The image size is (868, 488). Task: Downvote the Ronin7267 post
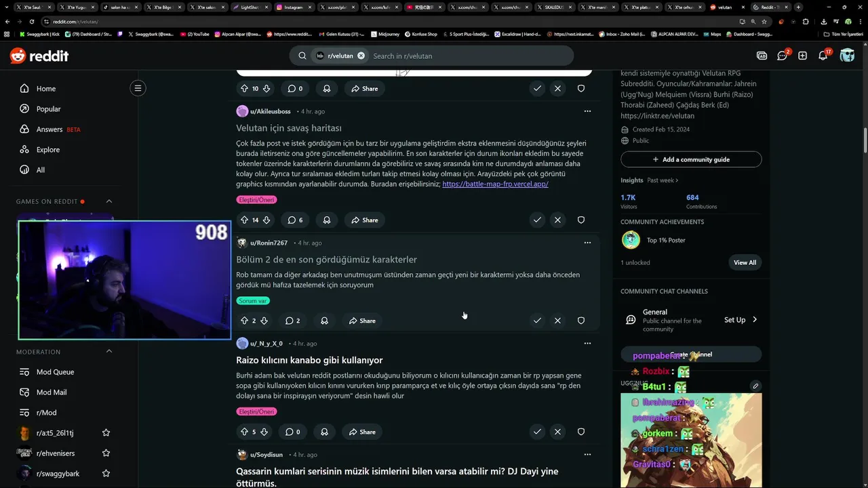[x=264, y=321]
